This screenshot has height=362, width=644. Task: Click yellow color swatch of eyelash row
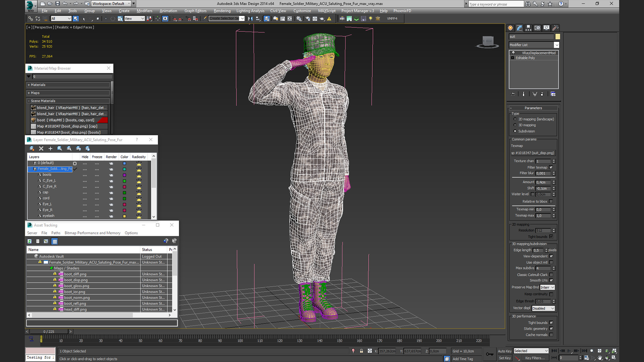pos(124,216)
